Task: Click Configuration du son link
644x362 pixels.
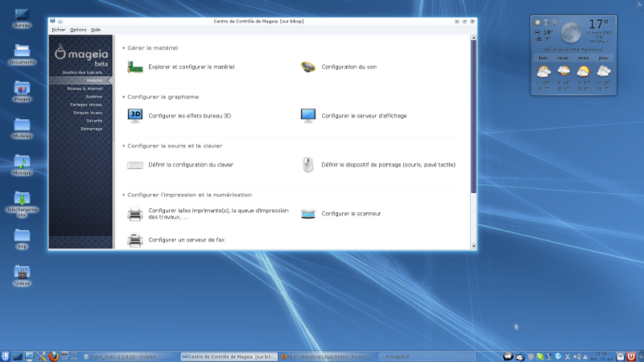Action: click(x=349, y=67)
